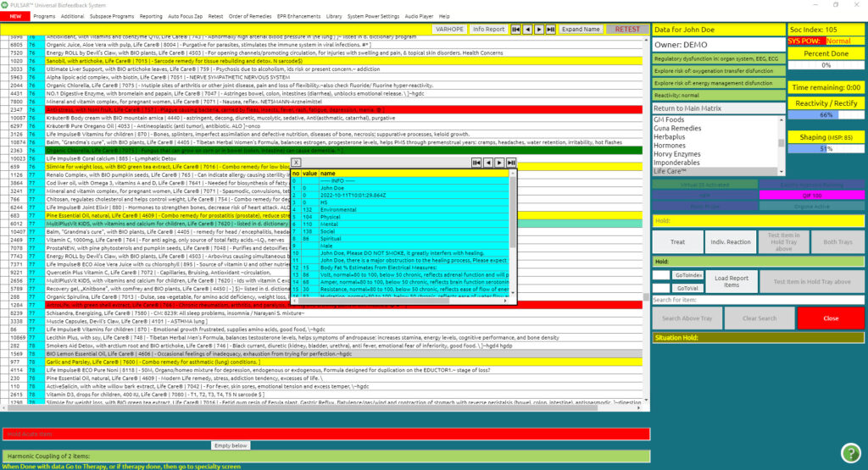Skip to first entry in info popup
The image size is (868, 470).
click(477, 162)
